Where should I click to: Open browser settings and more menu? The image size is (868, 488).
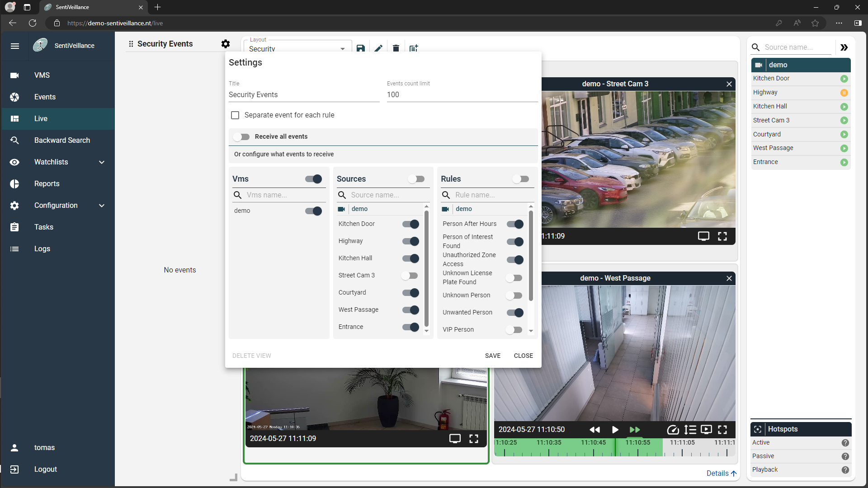click(839, 23)
